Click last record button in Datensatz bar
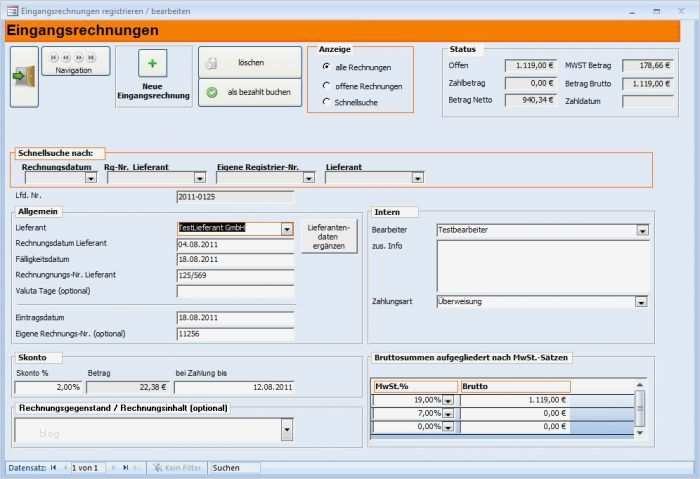700x479 pixels. tap(126, 468)
